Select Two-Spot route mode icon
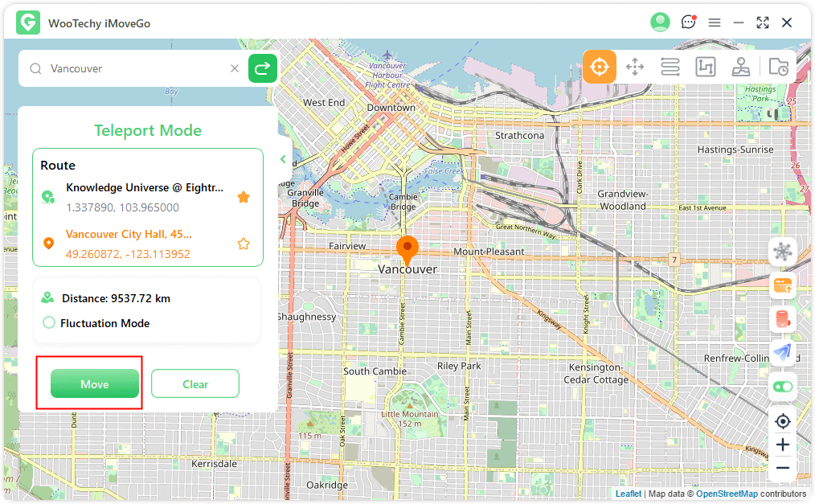Screen dimensions: 815x504 pyautogui.click(x=706, y=67)
